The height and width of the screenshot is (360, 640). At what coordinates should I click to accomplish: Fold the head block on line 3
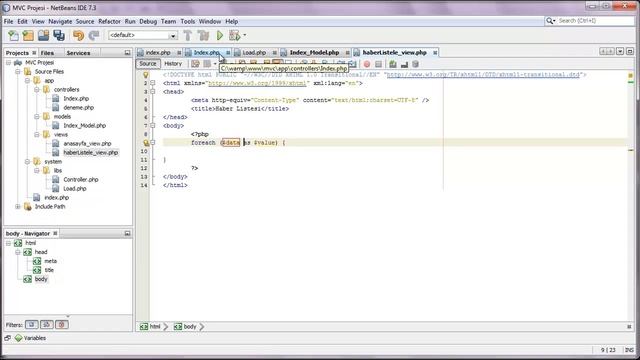pos(153,92)
